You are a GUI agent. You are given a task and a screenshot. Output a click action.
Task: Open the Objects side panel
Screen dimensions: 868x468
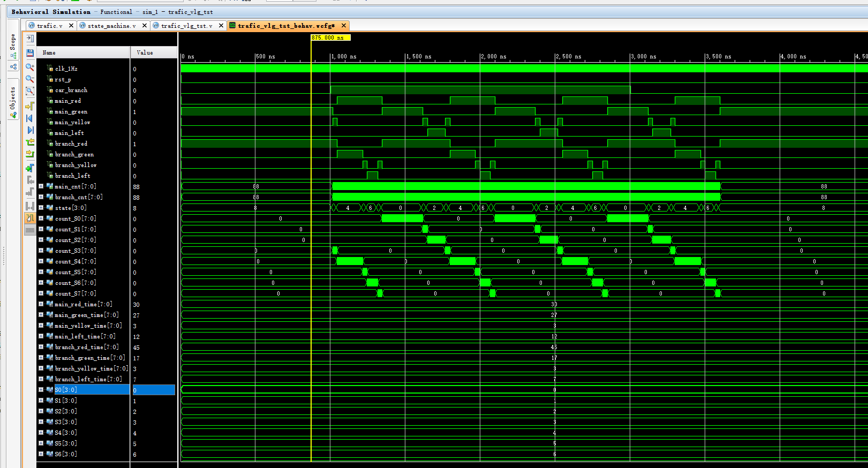[13, 98]
